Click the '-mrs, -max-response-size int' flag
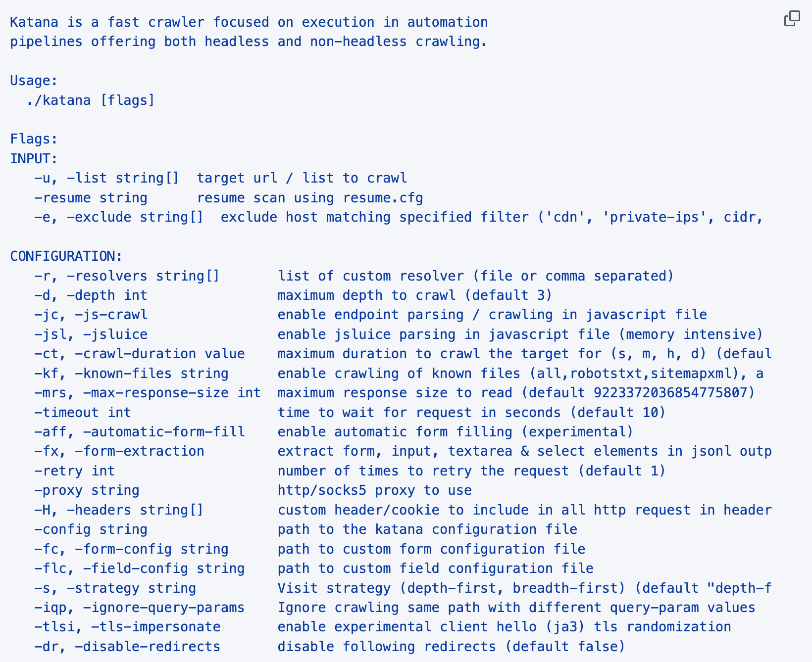This screenshot has width=812, height=662. 147,393
